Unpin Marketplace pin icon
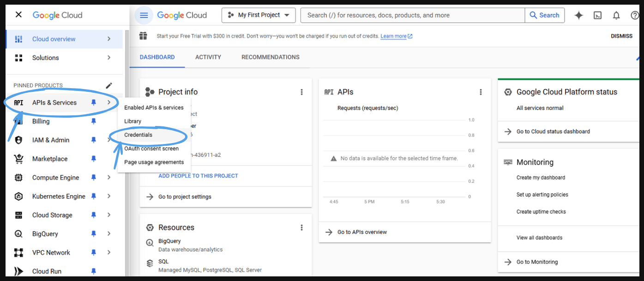Screen dimensions: 644x281 (94, 159)
